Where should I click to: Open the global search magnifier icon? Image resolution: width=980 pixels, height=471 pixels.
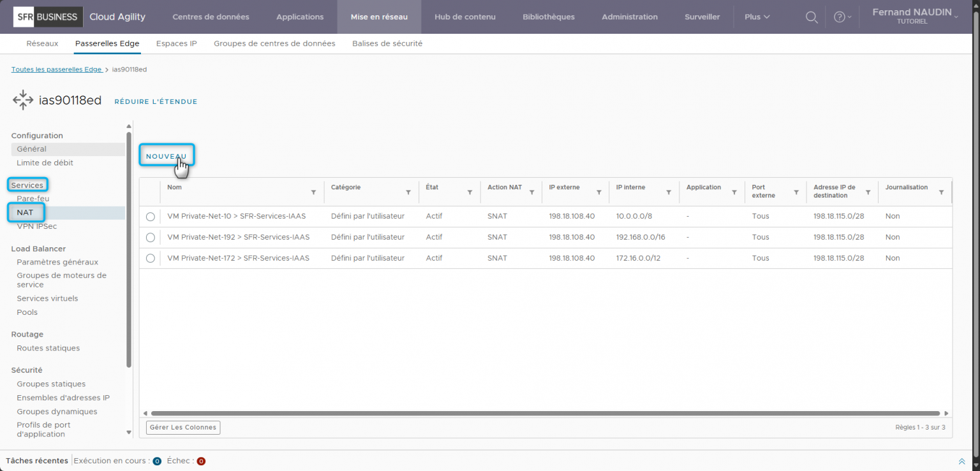point(811,17)
